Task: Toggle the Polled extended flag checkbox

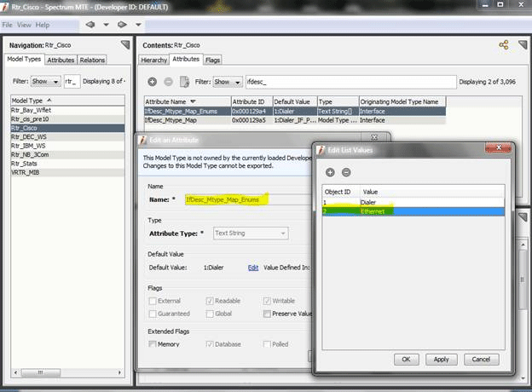Action: pyautogui.click(x=268, y=343)
